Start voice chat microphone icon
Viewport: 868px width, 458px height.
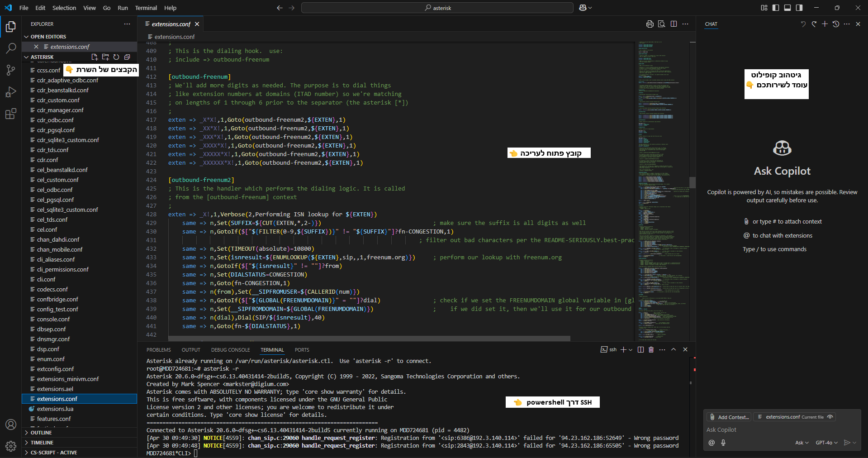point(723,443)
